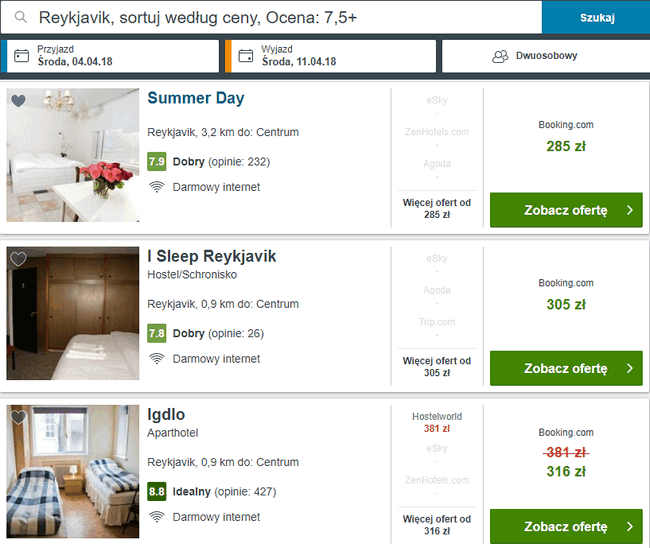This screenshot has width=650, height=548.
Task: Click Więcej ofert od 305 zł
Action: click(437, 366)
